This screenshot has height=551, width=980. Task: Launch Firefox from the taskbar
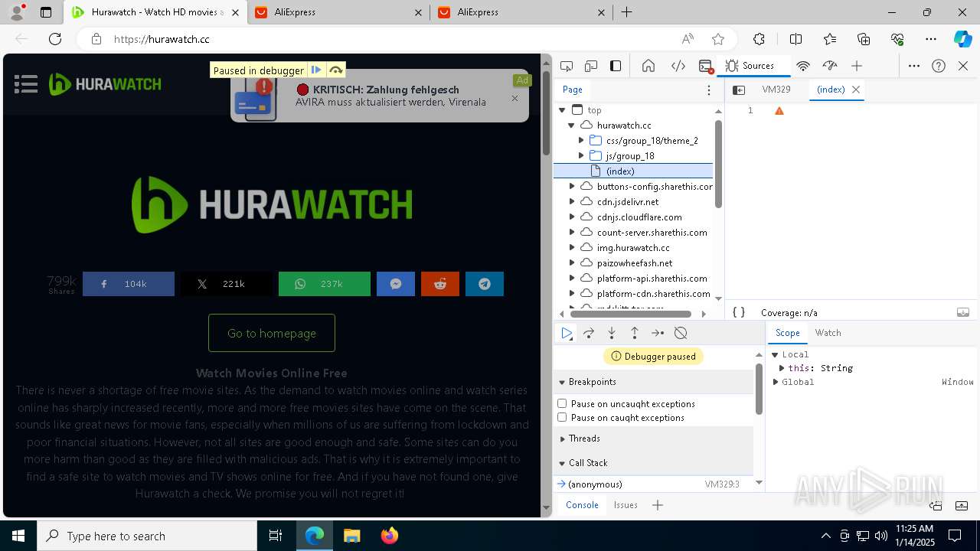pyautogui.click(x=390, y=536)
